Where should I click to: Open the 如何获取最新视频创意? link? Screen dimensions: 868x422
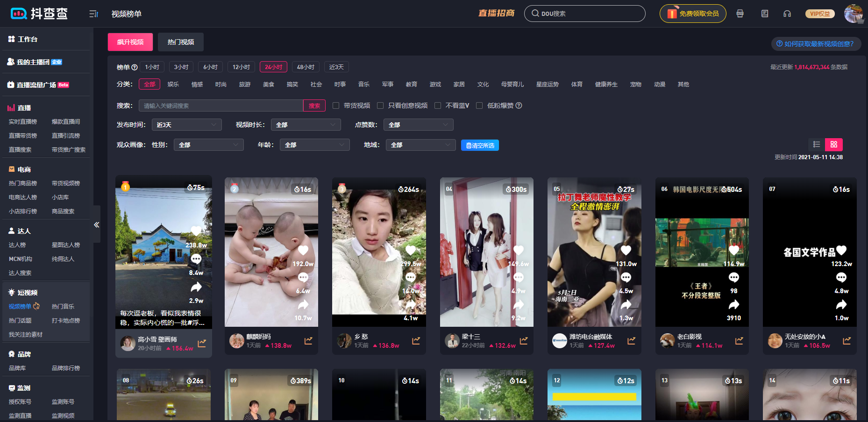click(x=815, y=44)
